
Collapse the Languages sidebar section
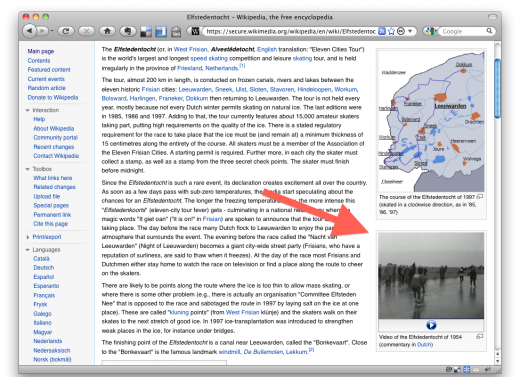point(28,250)
